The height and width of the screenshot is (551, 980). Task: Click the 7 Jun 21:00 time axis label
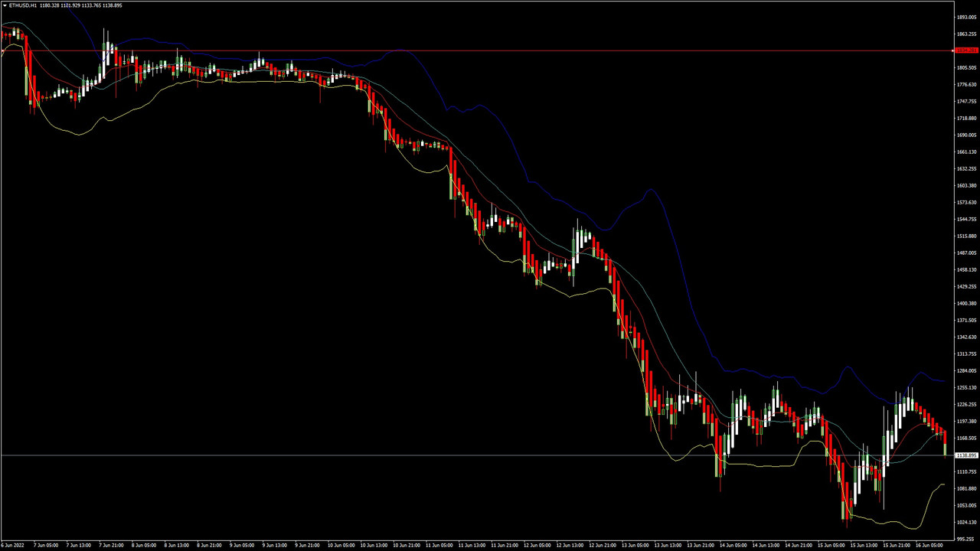tap(112, 546)
